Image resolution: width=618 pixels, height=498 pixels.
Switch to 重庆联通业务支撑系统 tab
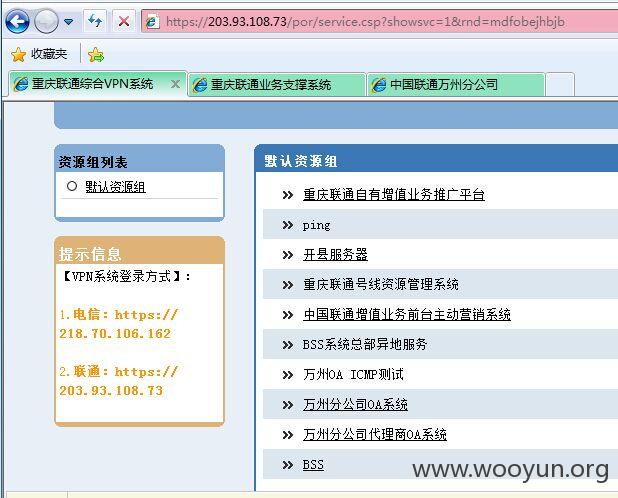[277, 84]
